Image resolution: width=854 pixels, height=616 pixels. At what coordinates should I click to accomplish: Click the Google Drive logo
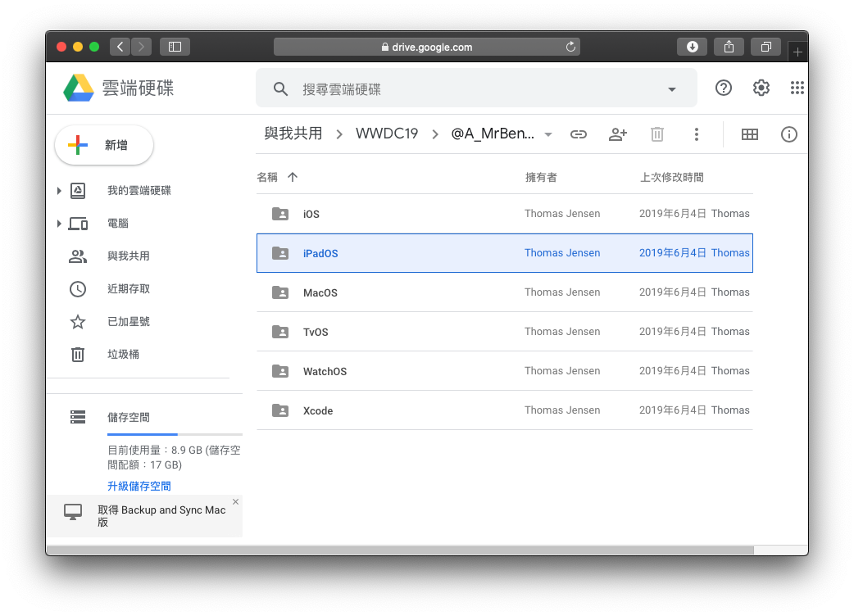pyautogui.click(x=79, y=88)
